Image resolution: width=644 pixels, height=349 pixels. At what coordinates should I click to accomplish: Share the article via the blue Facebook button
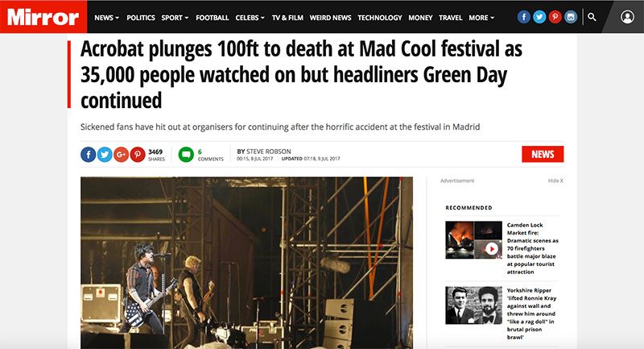coord(89,155)
